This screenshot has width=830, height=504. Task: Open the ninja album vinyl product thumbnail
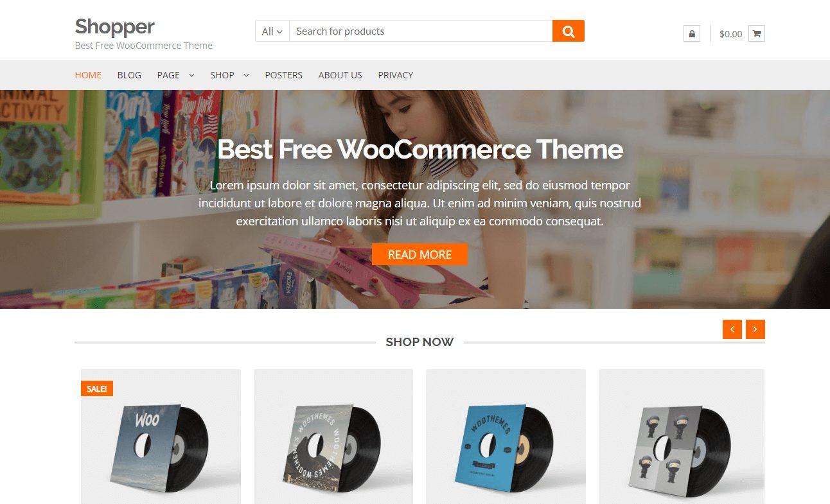[681, 436]
